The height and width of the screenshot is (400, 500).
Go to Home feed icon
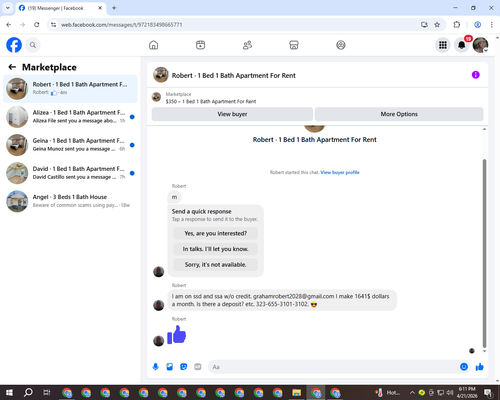click(153, 45)
